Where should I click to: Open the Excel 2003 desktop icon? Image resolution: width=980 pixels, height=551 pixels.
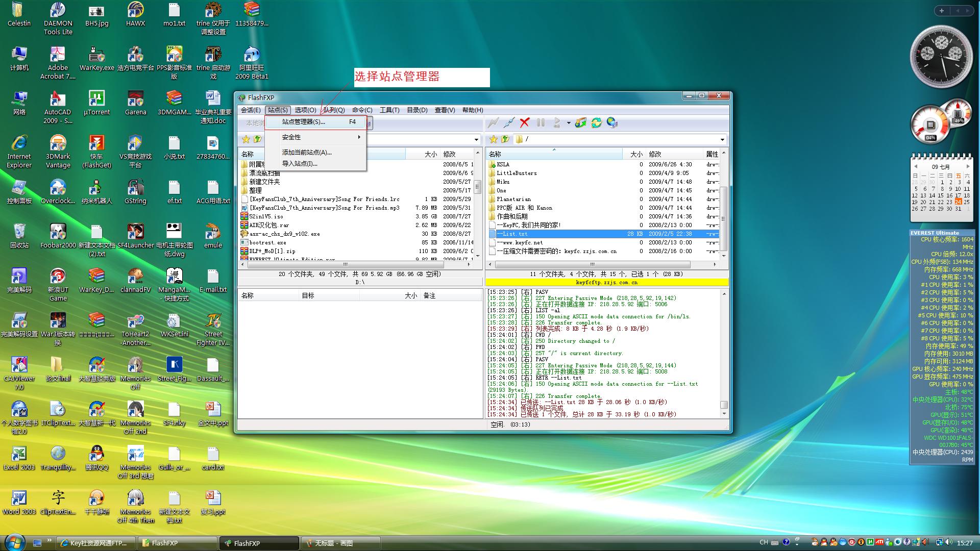click(19, 458)
